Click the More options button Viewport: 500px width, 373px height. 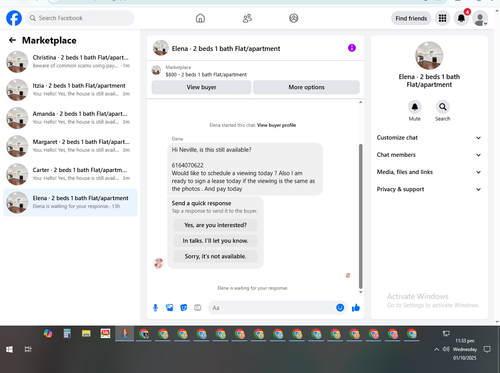point(306,87)
